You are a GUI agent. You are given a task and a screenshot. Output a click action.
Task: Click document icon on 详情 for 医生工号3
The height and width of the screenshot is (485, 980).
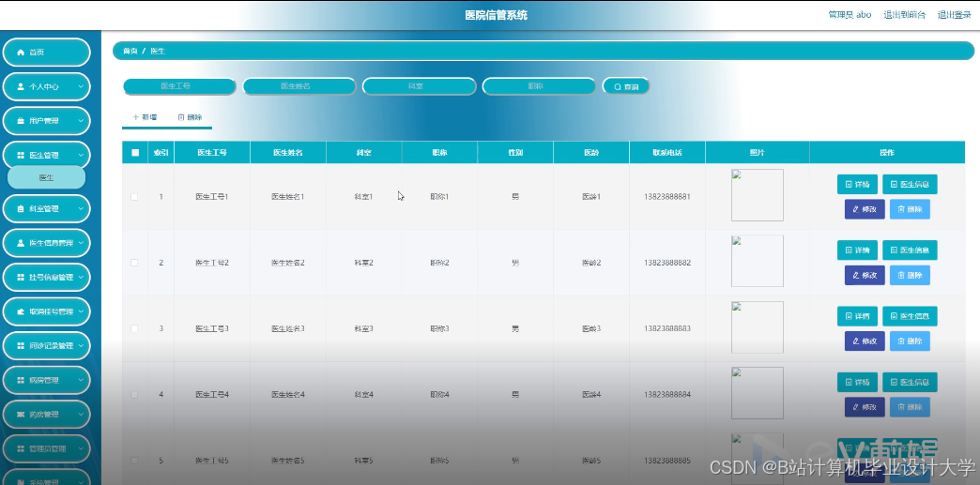coord(849,316)
